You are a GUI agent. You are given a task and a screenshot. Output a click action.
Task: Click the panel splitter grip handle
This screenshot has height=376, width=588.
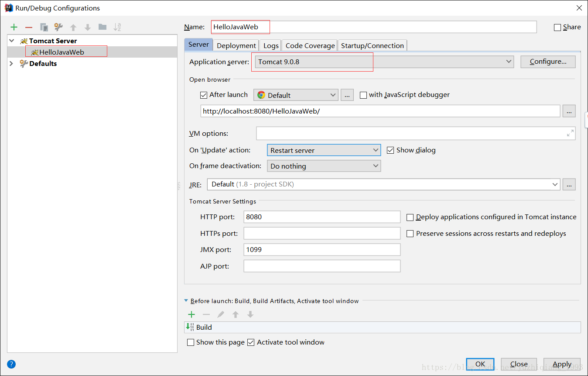coord(179,186)
